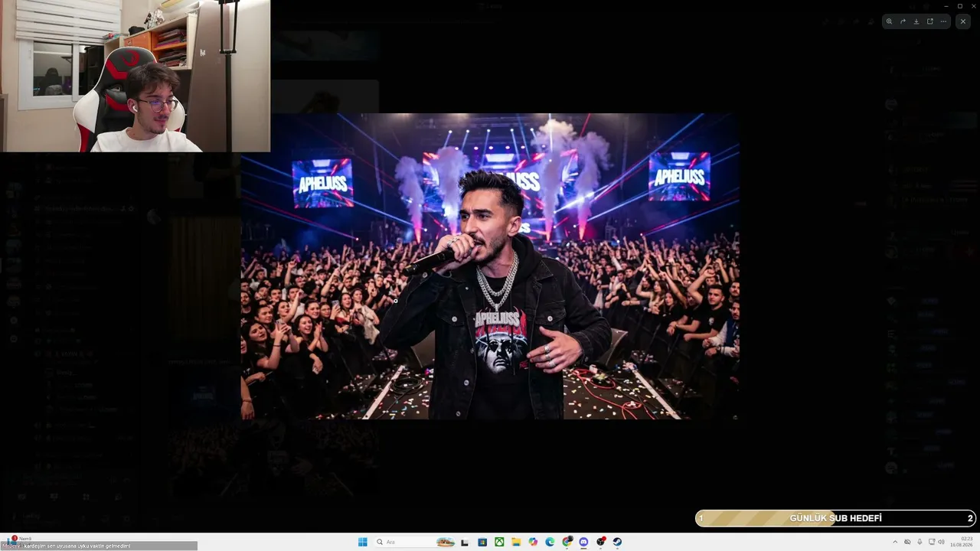
Task: Close the image viewer with the X
Action: [x=963, y=21]
